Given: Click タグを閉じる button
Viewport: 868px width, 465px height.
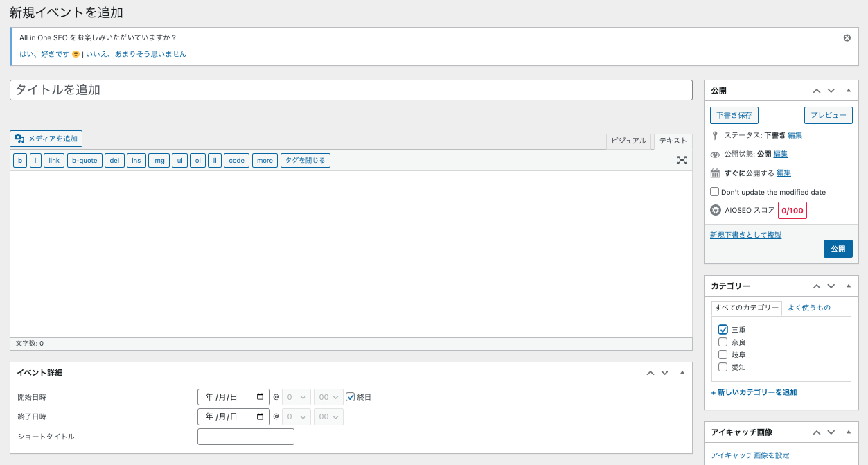Looking at the screenshot, I should (305, 161).
